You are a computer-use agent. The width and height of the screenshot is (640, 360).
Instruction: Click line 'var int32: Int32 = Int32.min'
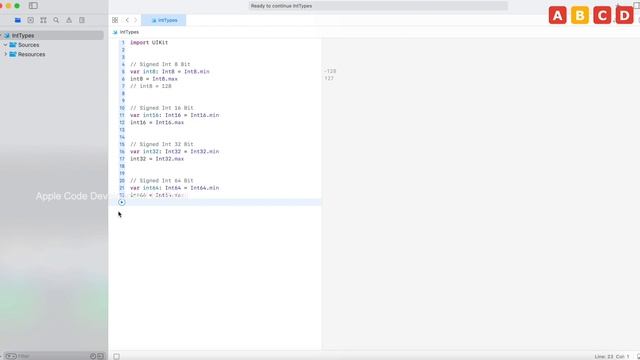click(x=175, y=151)
